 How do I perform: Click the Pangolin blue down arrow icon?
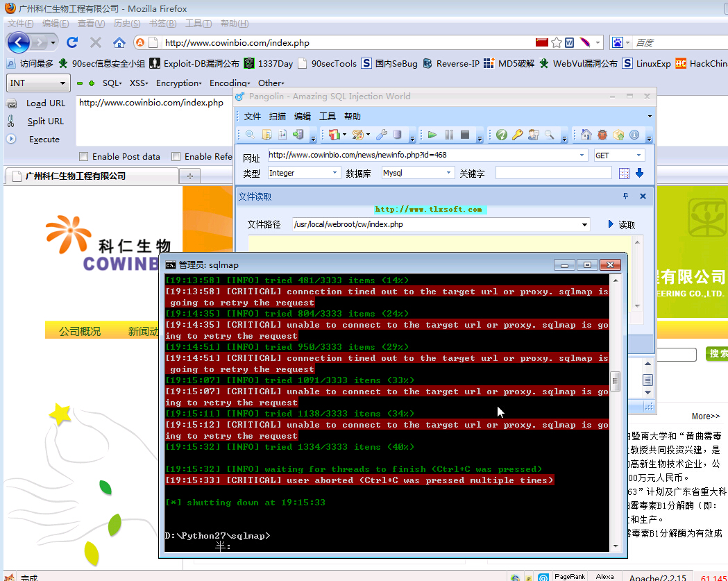[x=639, y=174]
